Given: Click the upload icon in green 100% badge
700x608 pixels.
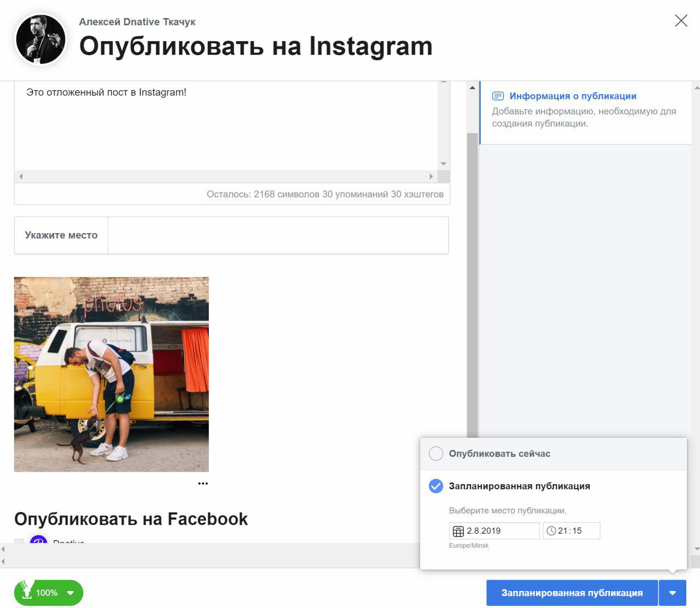Looking at the screenshot, I should tap(26, 592).
